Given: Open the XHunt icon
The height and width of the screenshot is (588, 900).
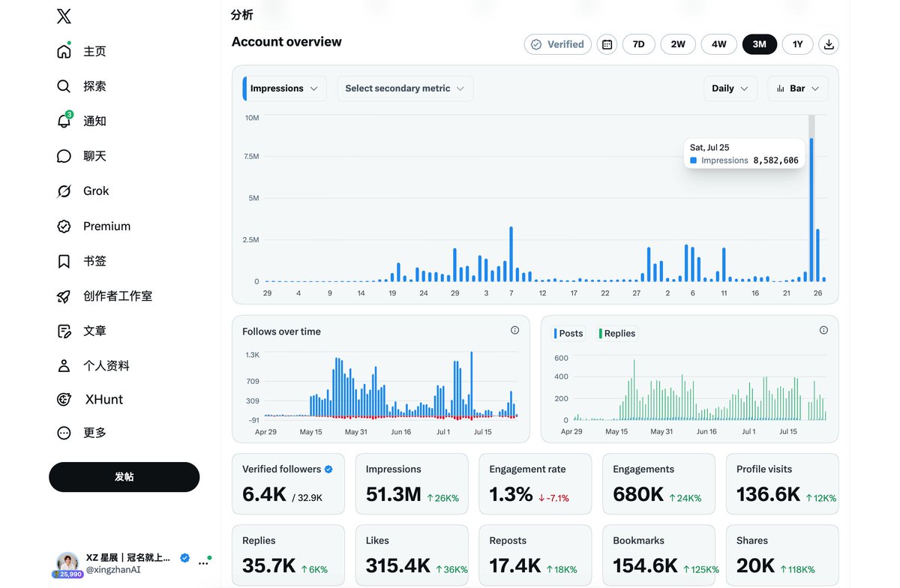Looking at the screenshot, I should tap(64, 400).
